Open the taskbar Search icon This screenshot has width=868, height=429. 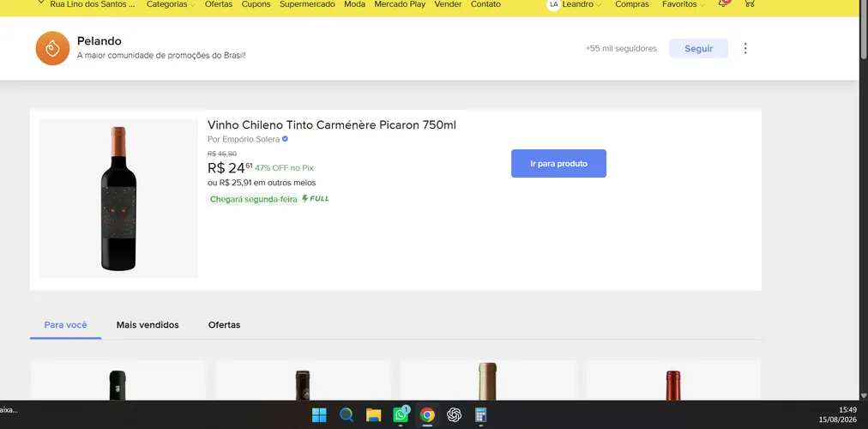[347, 414]
